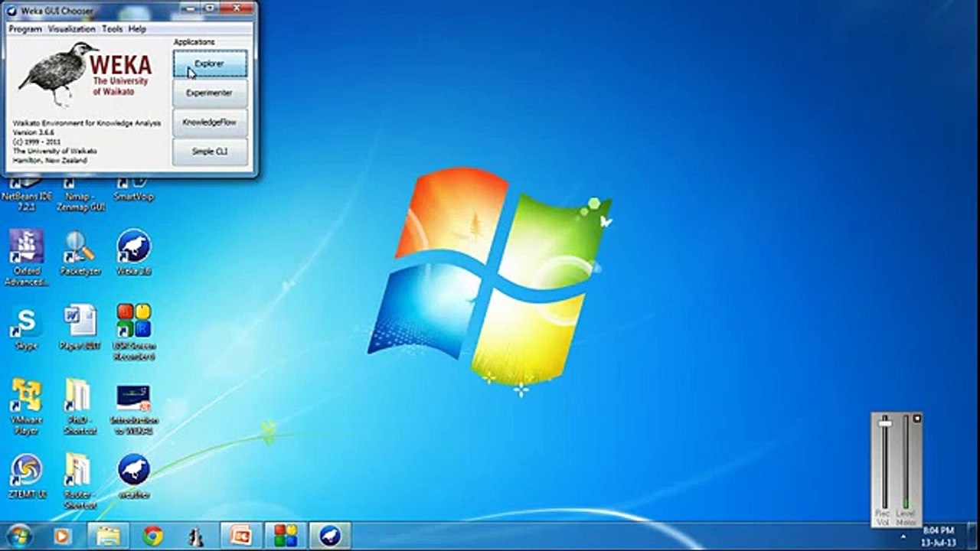This screenshot has height=551, width=980.
Task: Select the Weka 3.6 desktop shortcut
Action: [x=134, y=253]
